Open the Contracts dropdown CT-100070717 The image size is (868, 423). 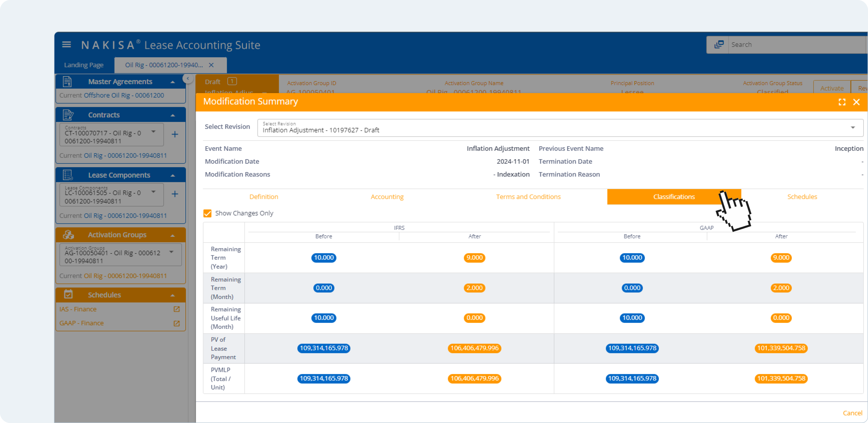click(111, 135)
